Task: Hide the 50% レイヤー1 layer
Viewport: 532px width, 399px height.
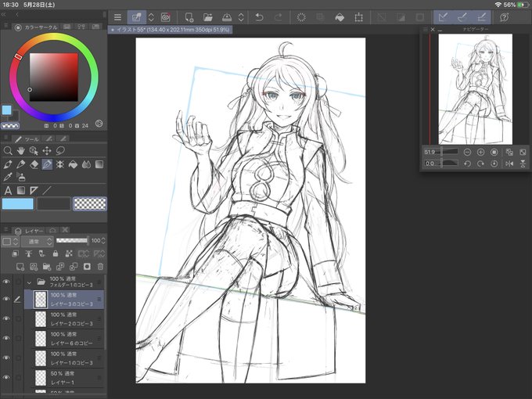Action: (6, 378)
